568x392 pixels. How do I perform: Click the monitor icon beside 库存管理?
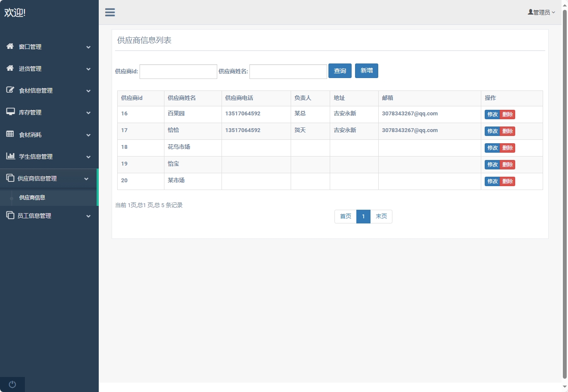tap(10, 112)
